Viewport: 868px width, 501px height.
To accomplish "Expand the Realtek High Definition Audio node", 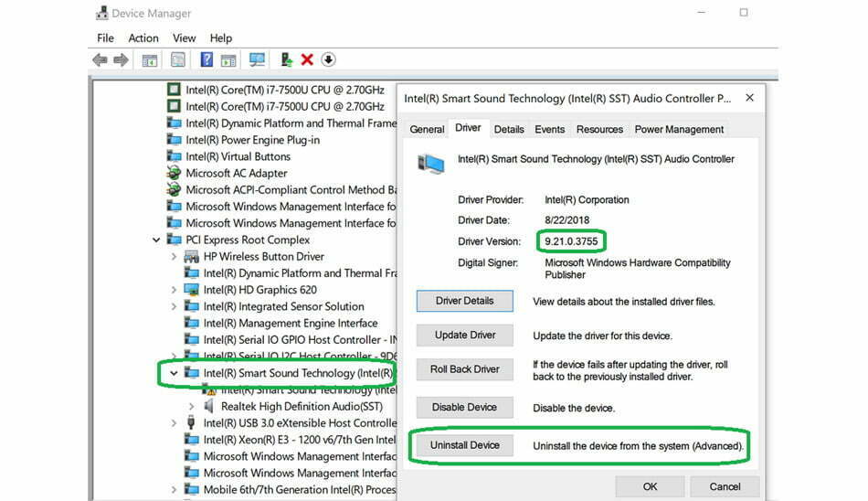I will pyautogui.click(x=192, y=406).
